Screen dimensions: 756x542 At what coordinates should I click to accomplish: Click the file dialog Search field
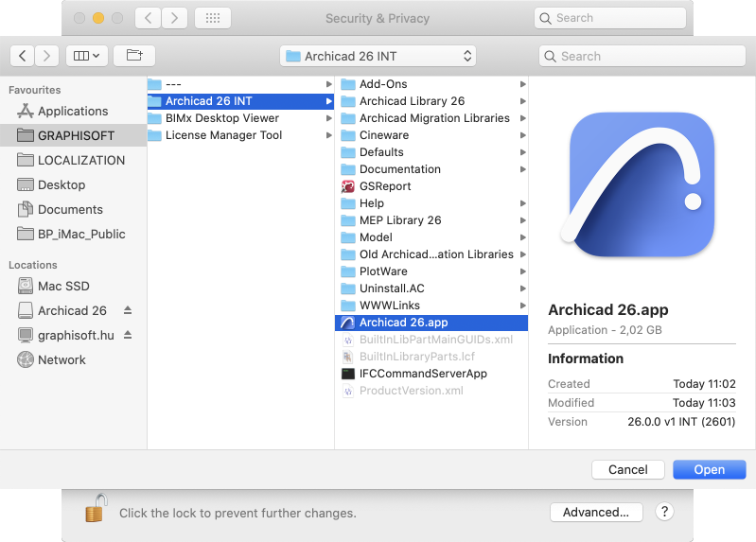(642, 56)
